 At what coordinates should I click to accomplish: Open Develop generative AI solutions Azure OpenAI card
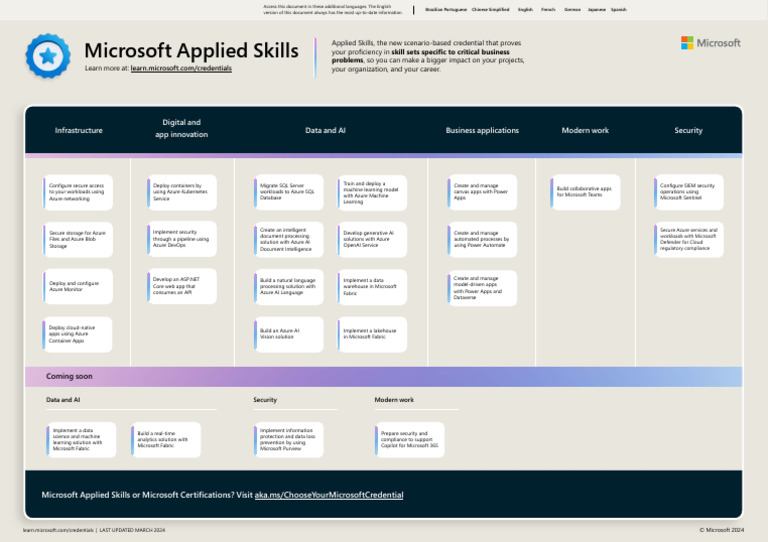point(372,239)
